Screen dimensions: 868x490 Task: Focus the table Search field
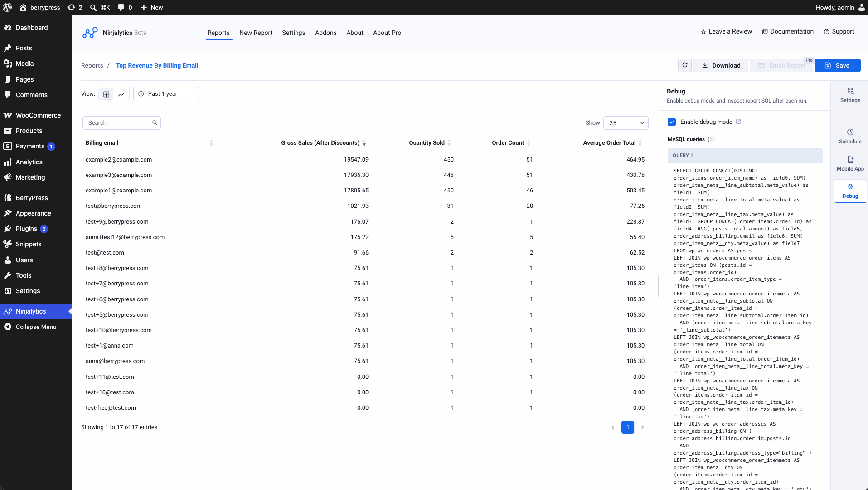[121, 123]
